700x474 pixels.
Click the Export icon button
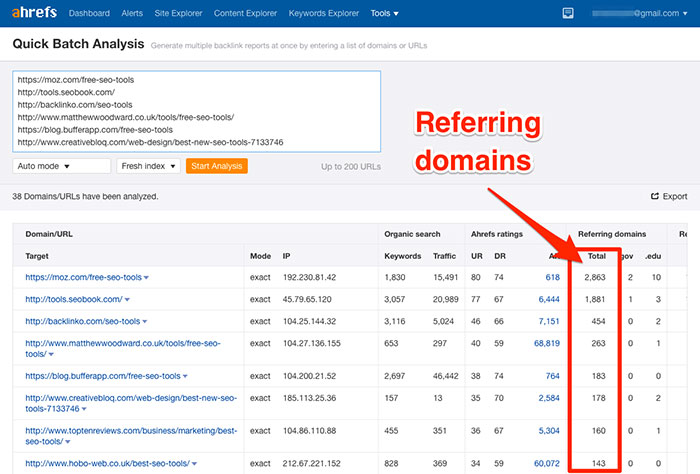[669, 196]
